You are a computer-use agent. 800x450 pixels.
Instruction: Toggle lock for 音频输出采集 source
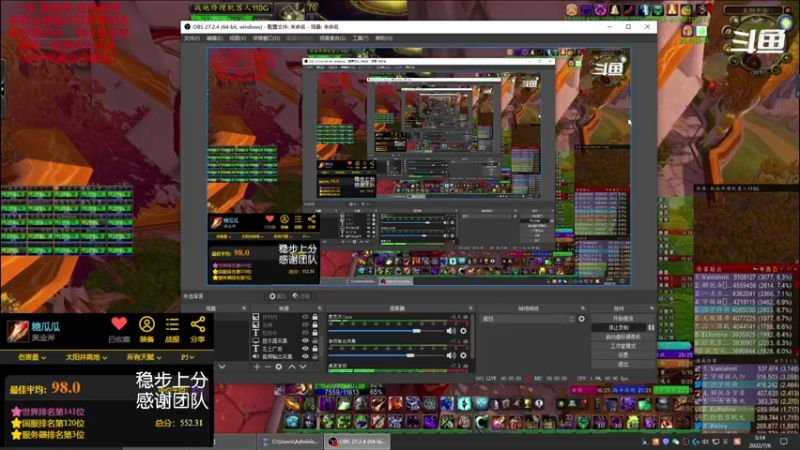point(315,357)
